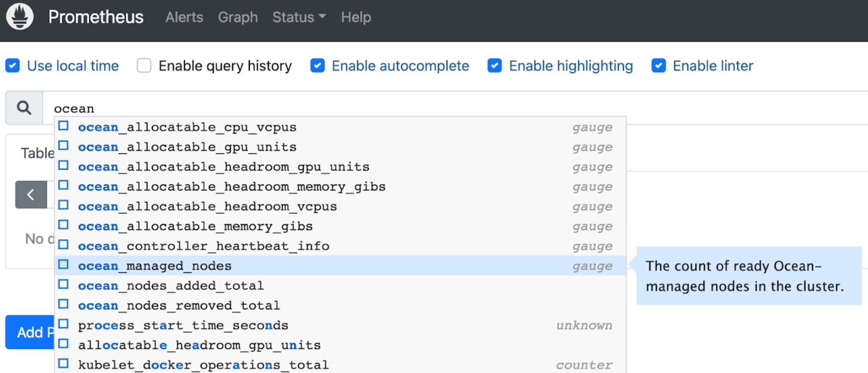The image size is (868, 373).
Task: Uncheck Enable highlighting option
Action: click(494, 66)
